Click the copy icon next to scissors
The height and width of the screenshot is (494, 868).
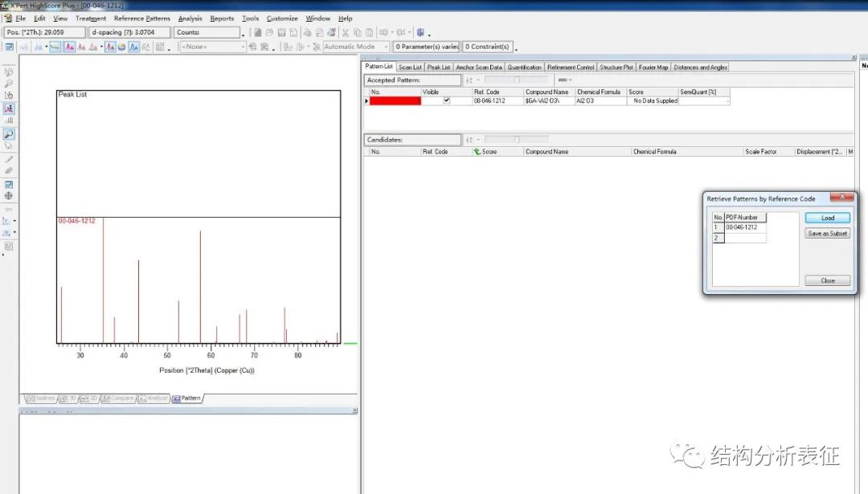pos(357,33)
